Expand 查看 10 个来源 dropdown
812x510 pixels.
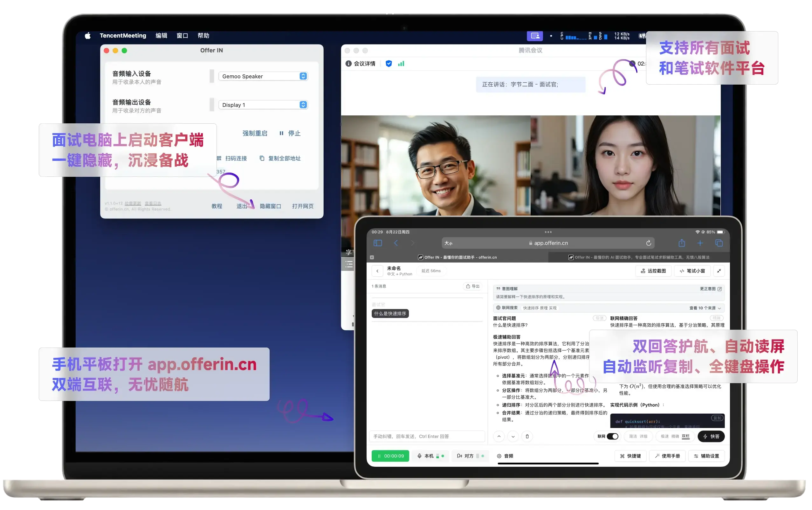click(x=705, y=308)
